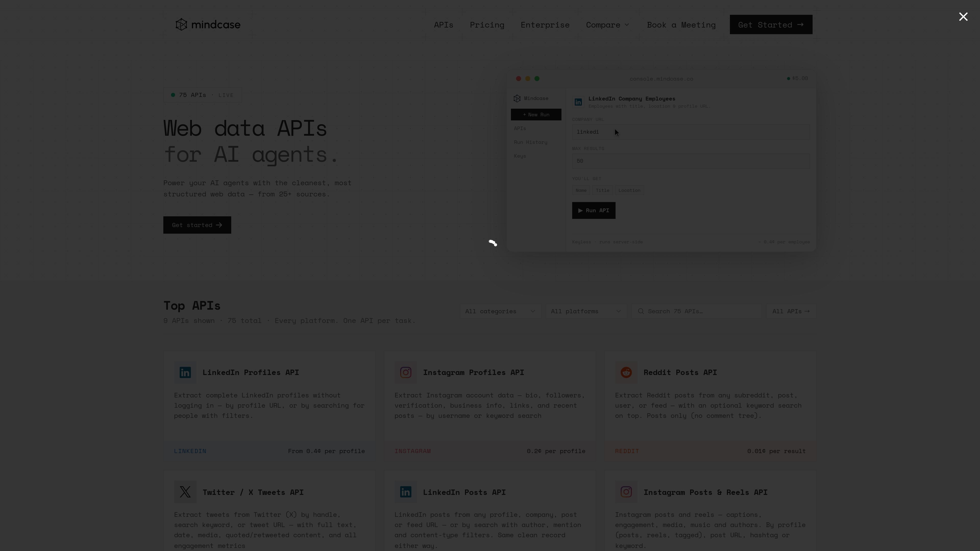Click console.mindcase.co address text
The height and width of the screenshot is (551, 980).
[661, 79]
